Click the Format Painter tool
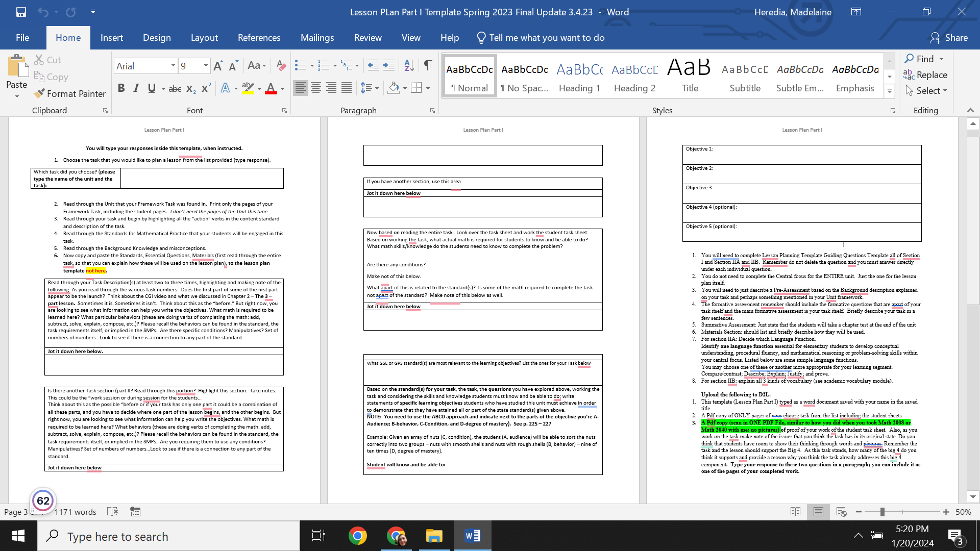This screenshot has width=980, height=551. [70, 93]
